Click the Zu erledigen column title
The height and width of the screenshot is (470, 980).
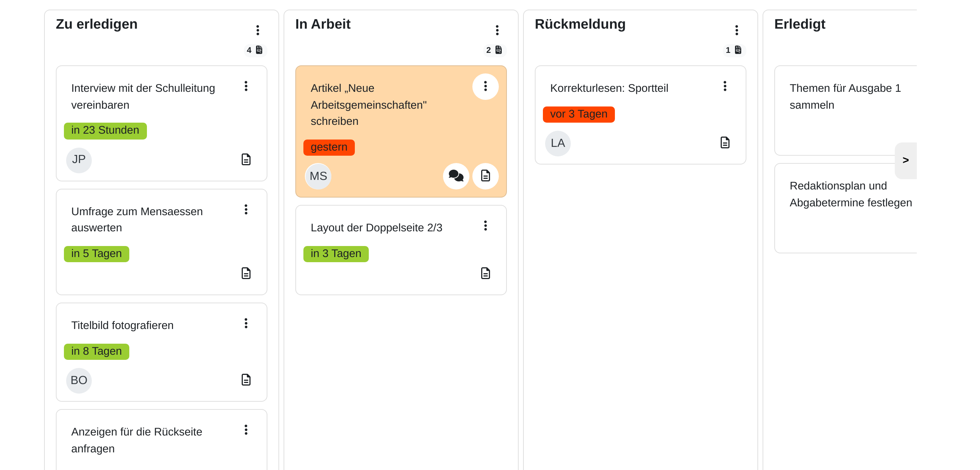click(97, 24)
